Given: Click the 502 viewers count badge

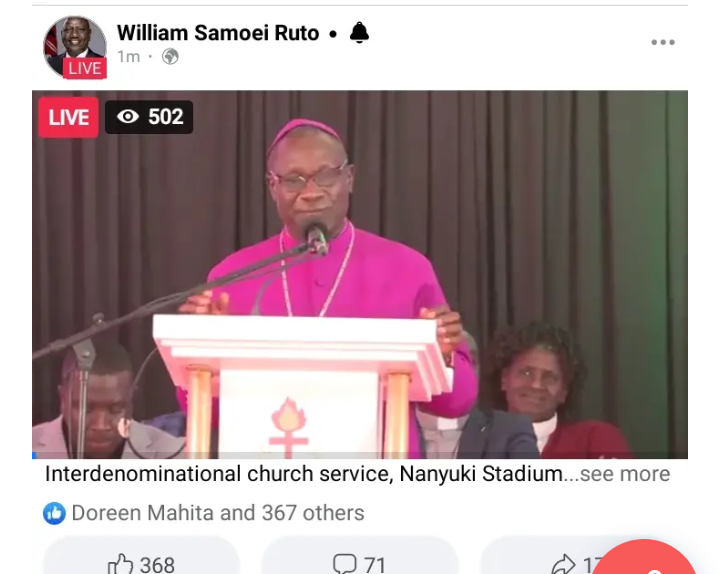Looking at the screenshot, I should coord(149,117).
